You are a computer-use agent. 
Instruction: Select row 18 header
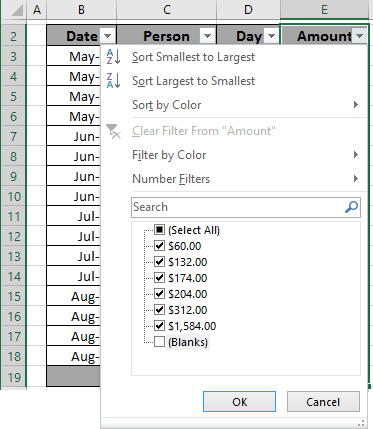[x=13, y=356]
